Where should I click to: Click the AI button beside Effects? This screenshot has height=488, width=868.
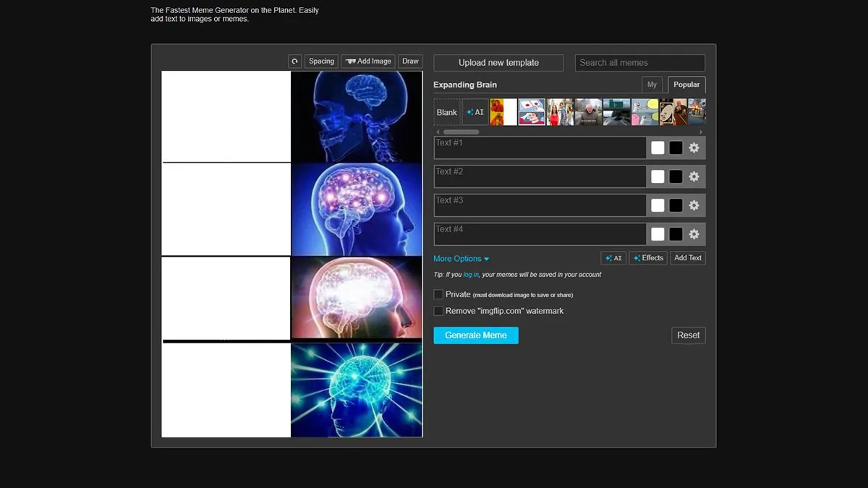613,258
